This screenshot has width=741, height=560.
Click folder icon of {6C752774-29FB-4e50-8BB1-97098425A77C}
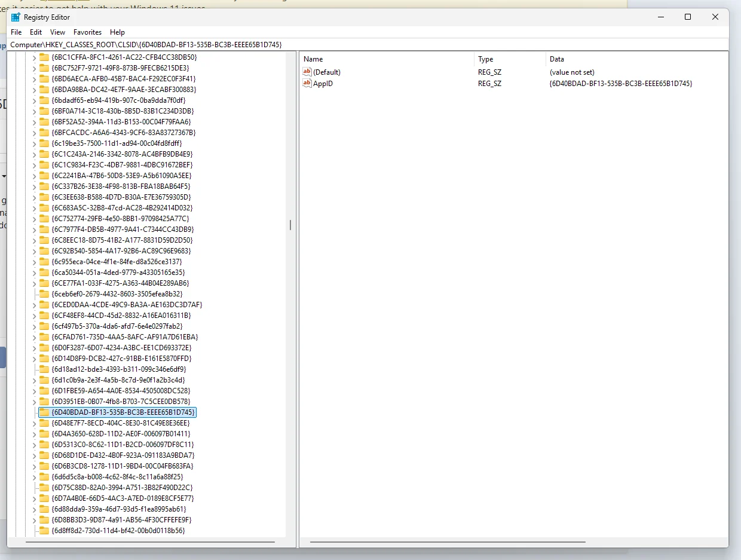pyautogui.click(x=44, y=219)
